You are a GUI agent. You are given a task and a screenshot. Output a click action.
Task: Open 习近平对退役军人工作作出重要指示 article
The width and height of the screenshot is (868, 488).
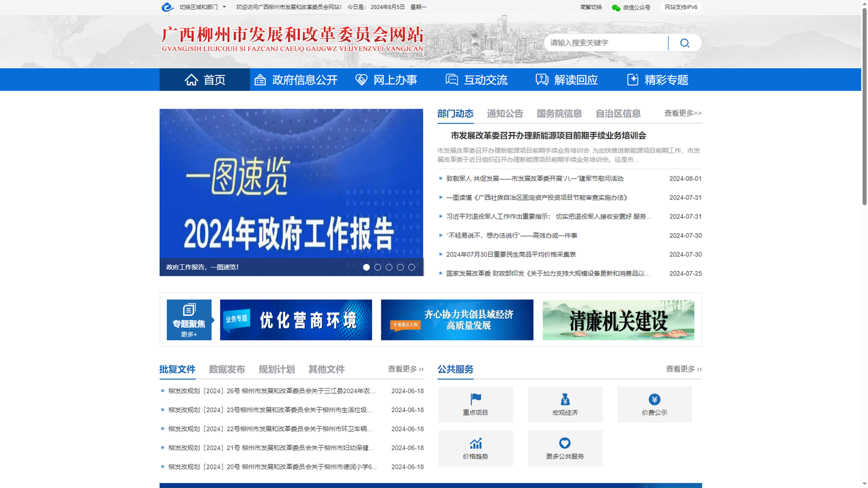pos(549,216)
